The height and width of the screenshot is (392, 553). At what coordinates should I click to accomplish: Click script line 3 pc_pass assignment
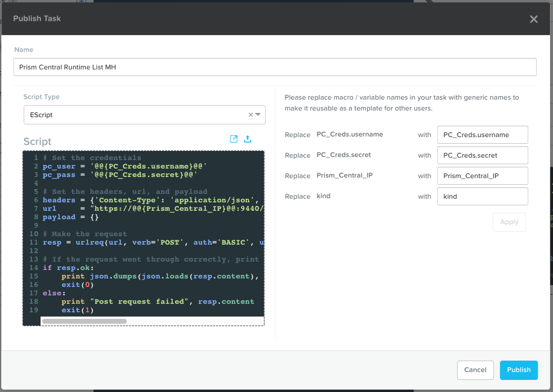coord(120,175)
